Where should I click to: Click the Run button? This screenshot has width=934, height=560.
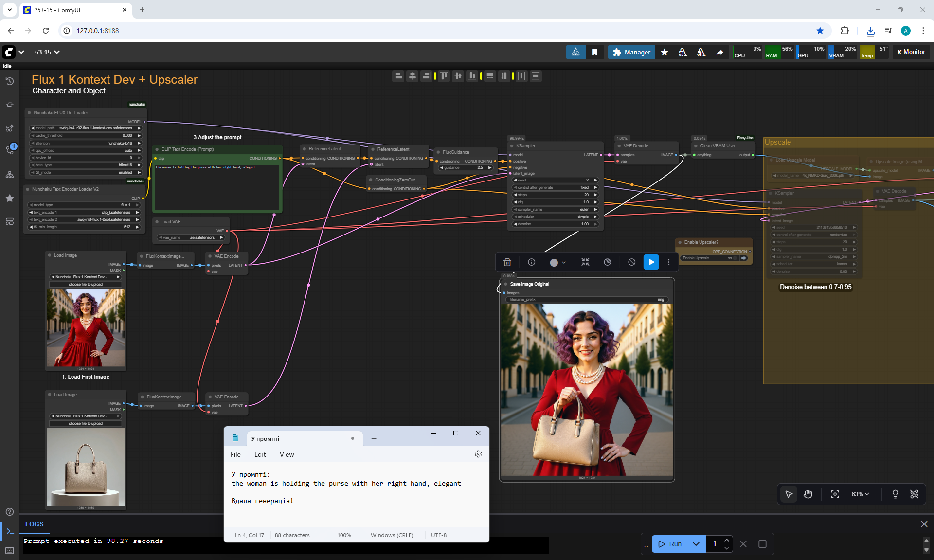[x=670, y=544]
